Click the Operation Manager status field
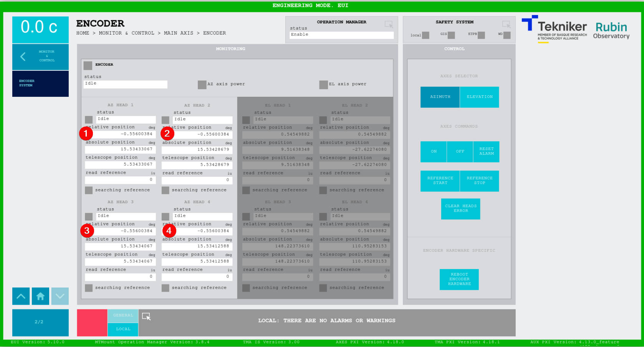This screenshot has width=644, height=347. coord(341,35)
